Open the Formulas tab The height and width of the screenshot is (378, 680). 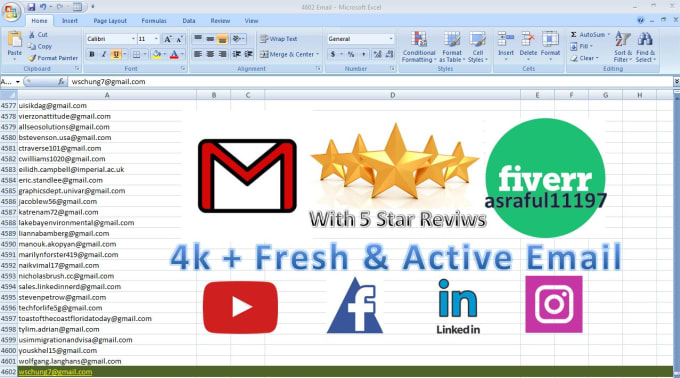(154, 21)
